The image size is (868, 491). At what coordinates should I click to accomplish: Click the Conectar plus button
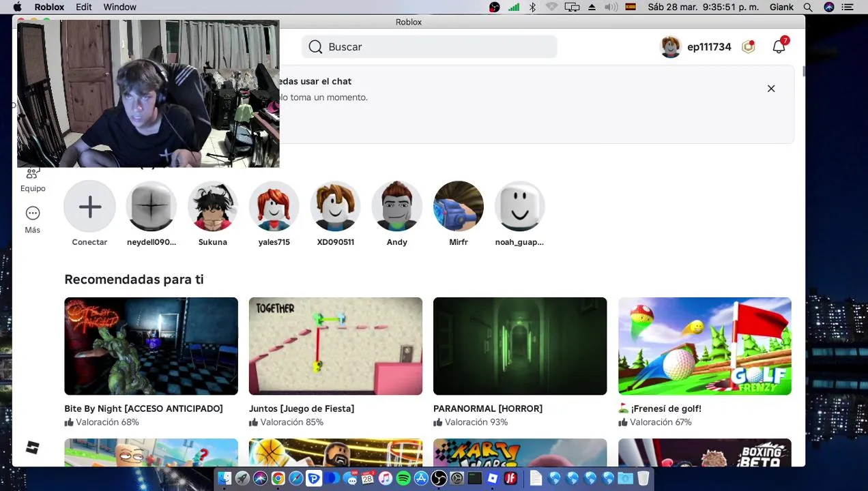(89, 207)
